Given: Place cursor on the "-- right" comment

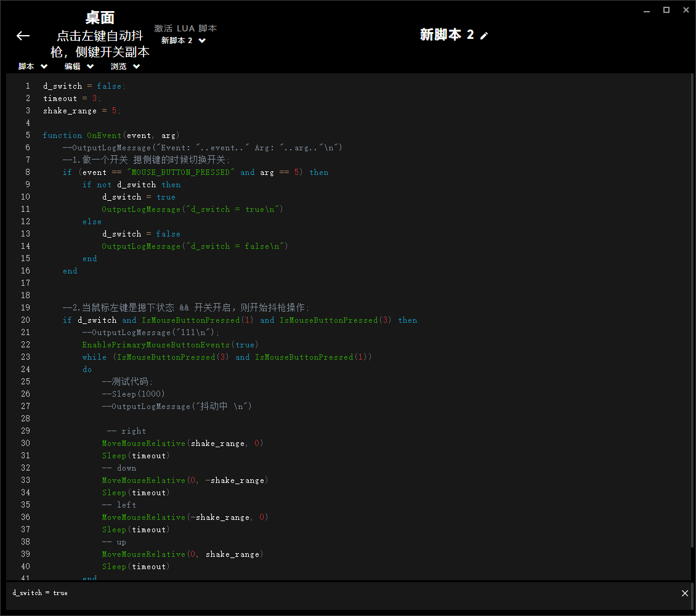Looking at the screenshot, I should coord(126,431).
